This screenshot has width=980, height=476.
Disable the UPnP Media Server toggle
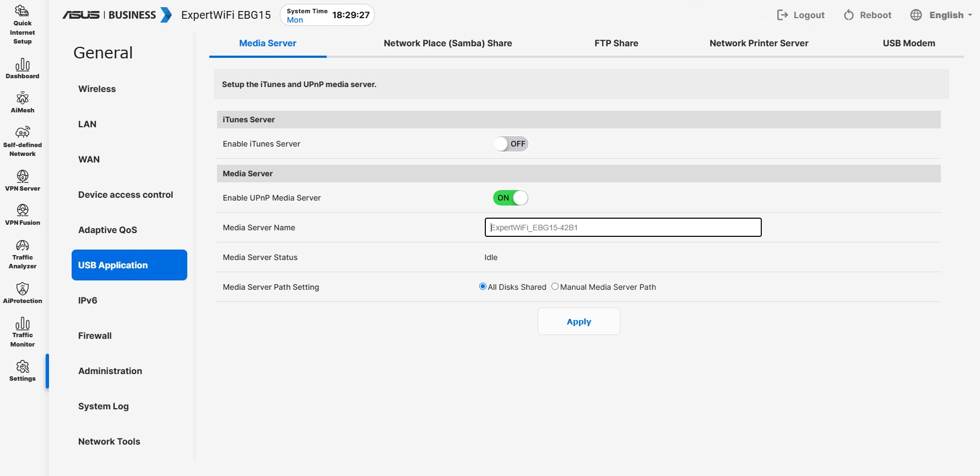(510, 198)
